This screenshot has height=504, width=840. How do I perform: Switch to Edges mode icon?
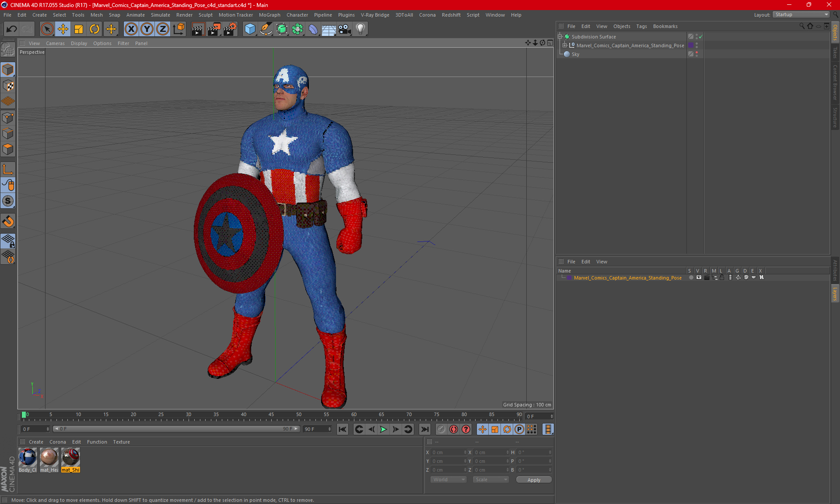coord(8,133)
